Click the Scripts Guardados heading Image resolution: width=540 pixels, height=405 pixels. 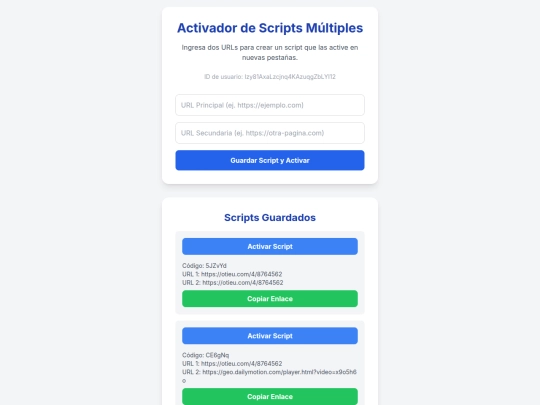(270, 218)
